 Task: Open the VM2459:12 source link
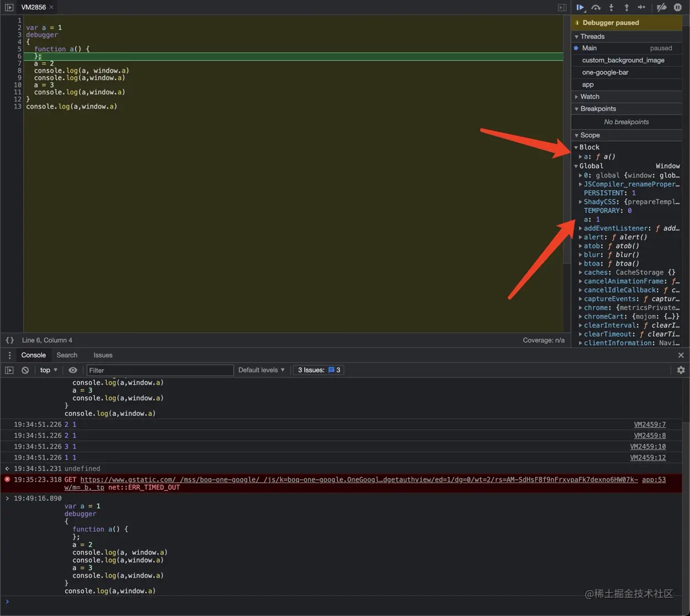tap(648, 457)
